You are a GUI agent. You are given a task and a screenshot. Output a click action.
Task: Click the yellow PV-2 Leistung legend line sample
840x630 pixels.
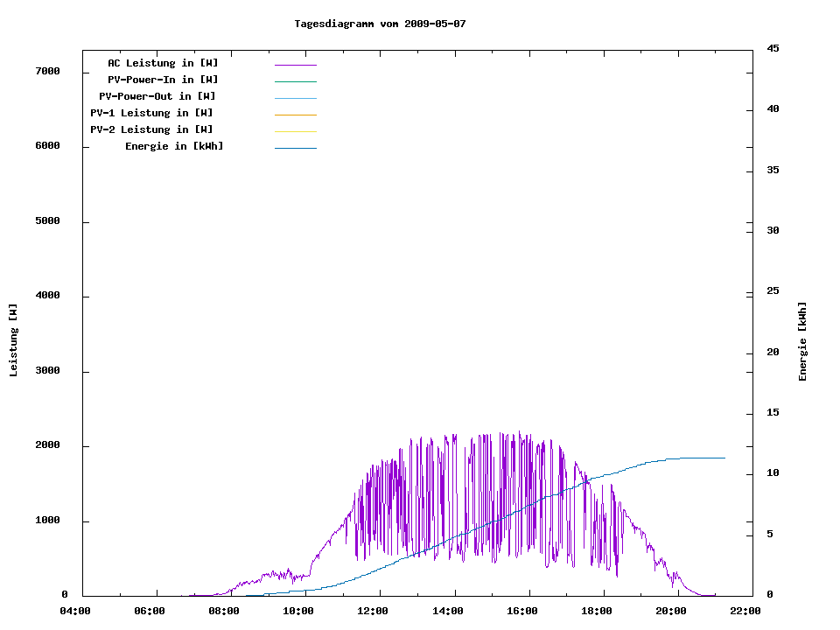[x=295, y=131]
